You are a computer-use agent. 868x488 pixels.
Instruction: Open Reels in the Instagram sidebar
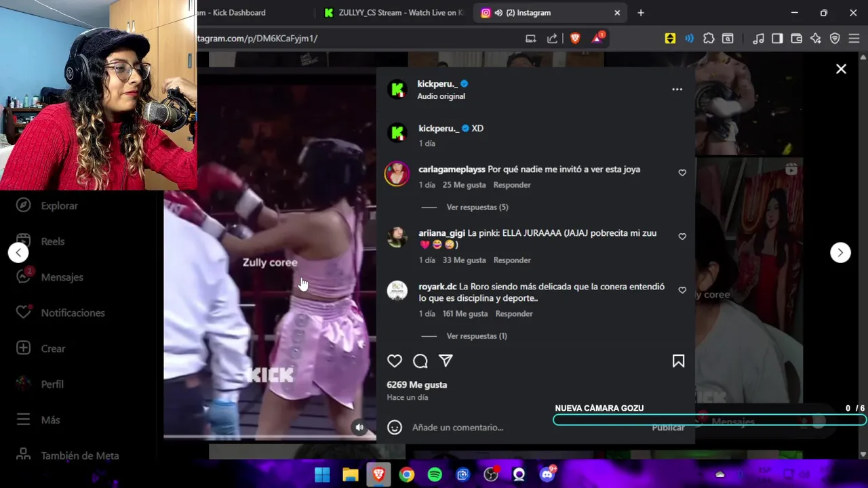tap(41, 241)
